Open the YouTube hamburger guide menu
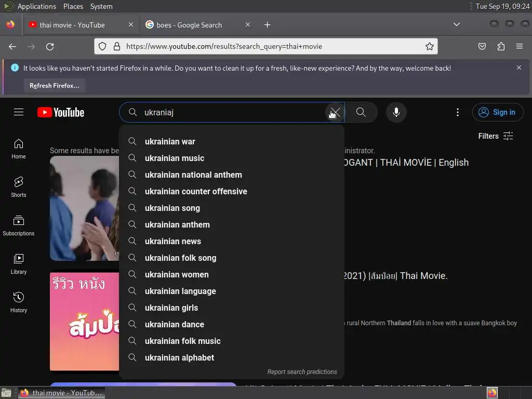532x399 pixels. pyautogui.click(x=19, y=112)
